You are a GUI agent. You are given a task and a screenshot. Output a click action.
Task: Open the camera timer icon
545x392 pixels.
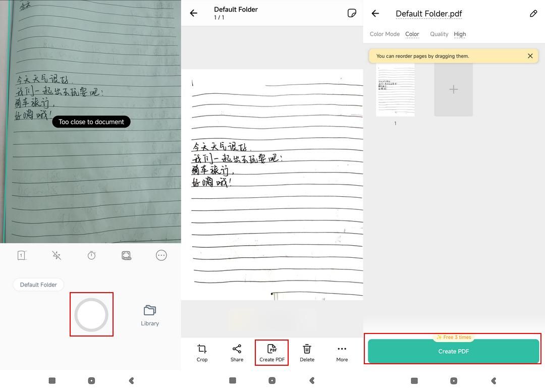coord(91,255)
